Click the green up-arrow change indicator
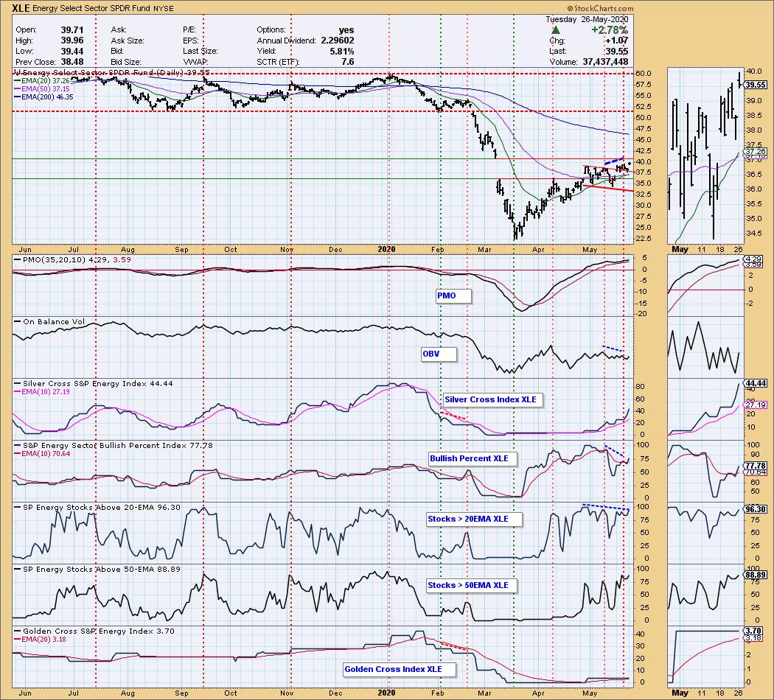Viewport: 774px width, 700px height. tap(555, 30)
